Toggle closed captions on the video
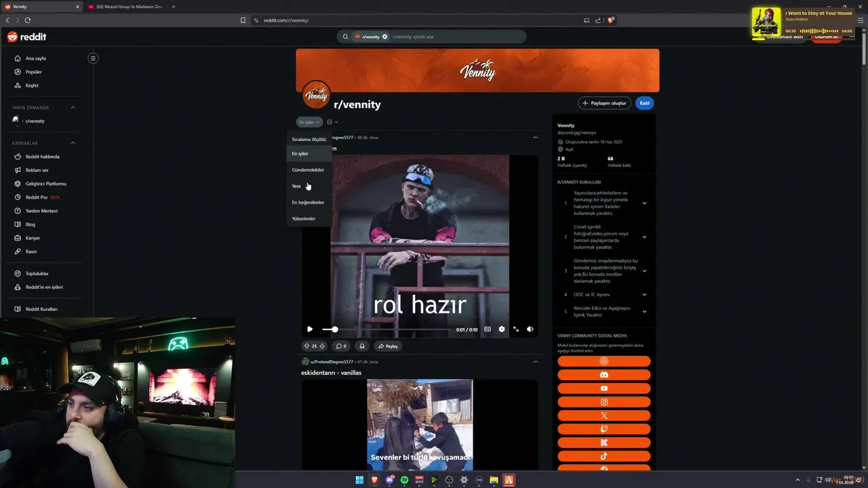868x488 pixels. [x=487, y=329]
